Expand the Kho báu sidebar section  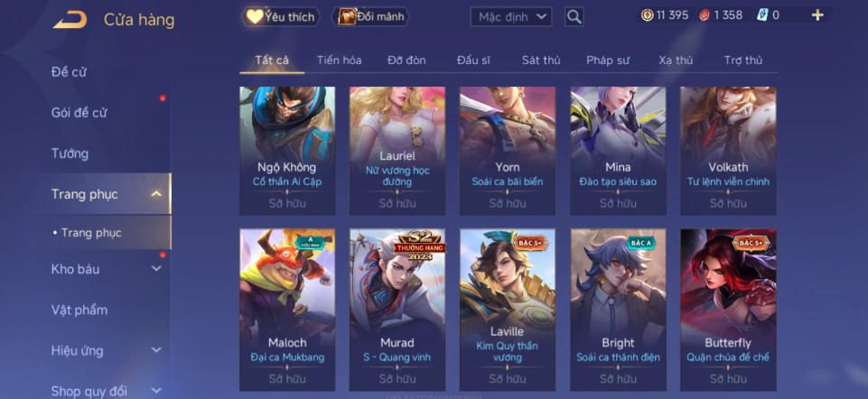point(156,269)
